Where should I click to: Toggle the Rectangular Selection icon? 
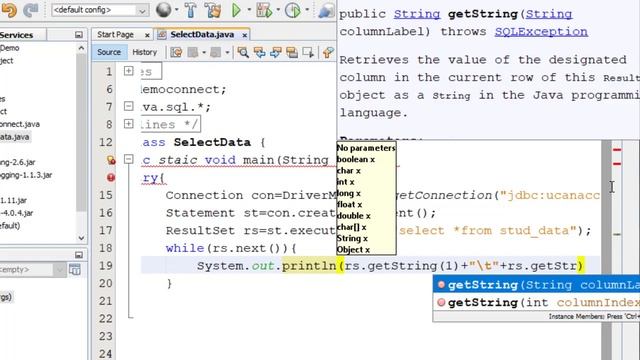[x=308, y=52]
